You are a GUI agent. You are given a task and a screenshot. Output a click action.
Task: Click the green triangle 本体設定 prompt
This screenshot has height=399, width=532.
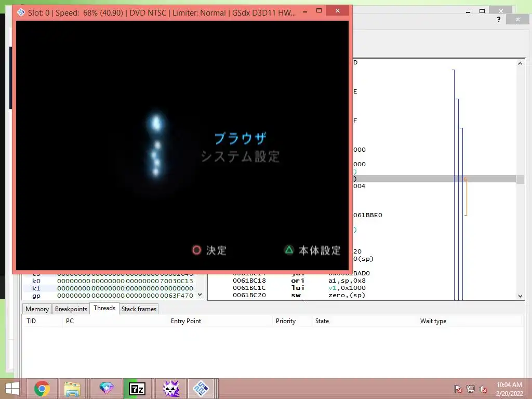pyautogui.click(x=312, y=250)
